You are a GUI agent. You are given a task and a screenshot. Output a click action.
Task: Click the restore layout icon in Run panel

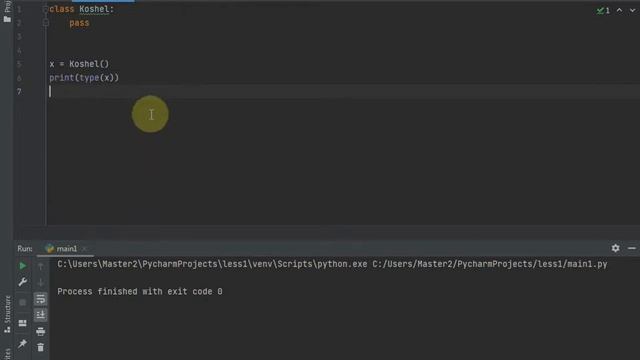(x=22, y=323)
